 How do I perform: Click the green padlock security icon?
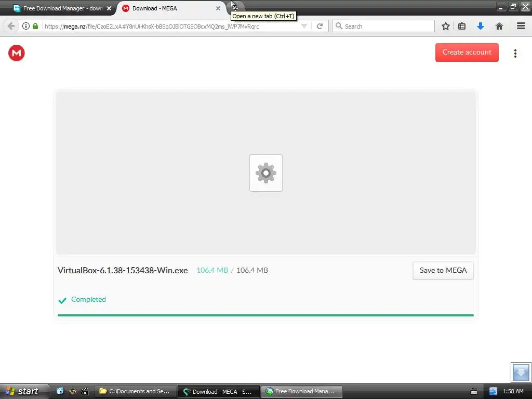[x=35, y=26]
